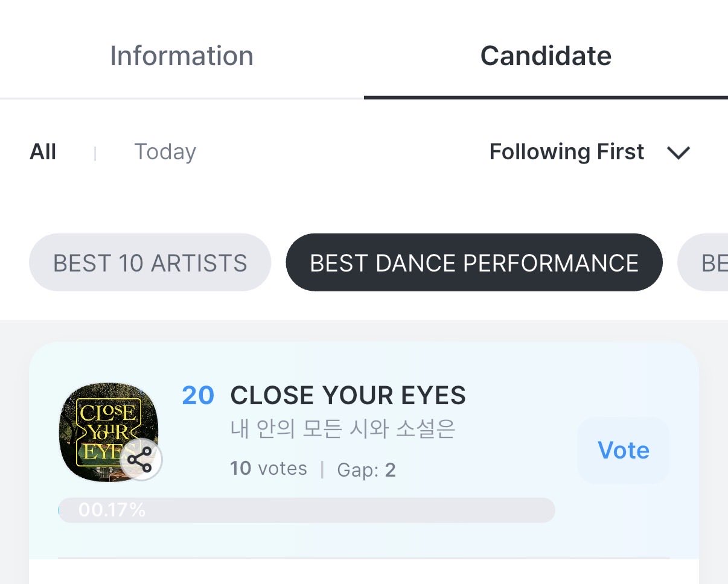Click the vote percentage progress bar
This screenshot has width=728, height=584.
pos(350,510)
